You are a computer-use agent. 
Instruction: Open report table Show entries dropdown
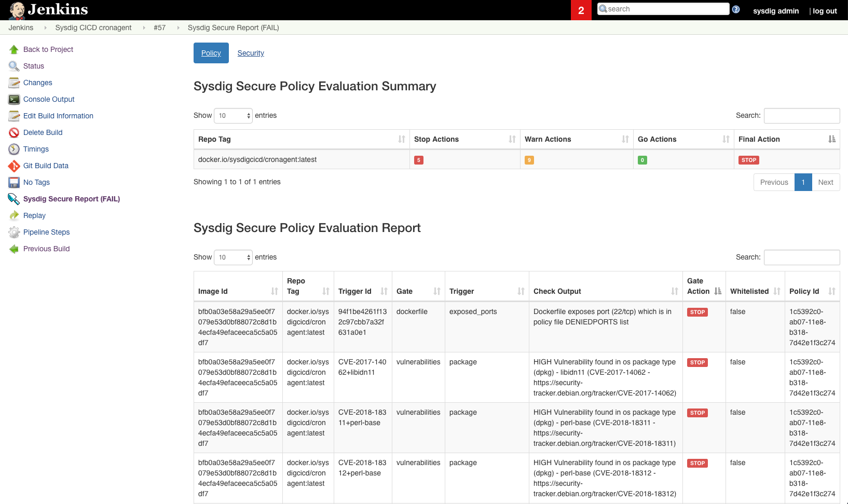[233, 257]
